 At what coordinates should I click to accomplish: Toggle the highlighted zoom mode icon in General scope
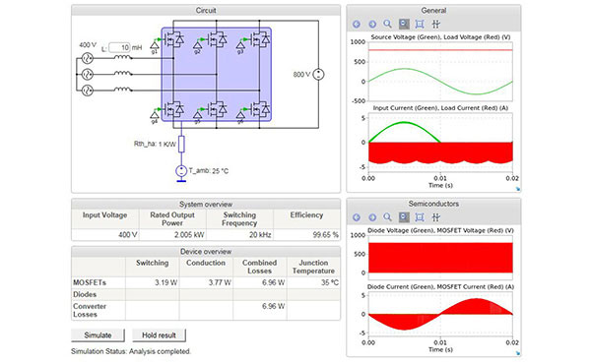[x=404, y=24]
